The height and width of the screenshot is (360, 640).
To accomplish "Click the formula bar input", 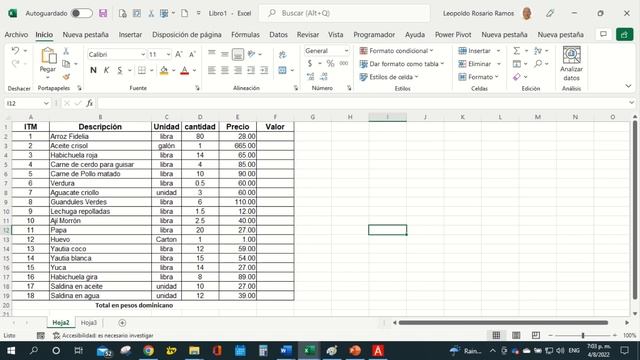I will point(363,103).
